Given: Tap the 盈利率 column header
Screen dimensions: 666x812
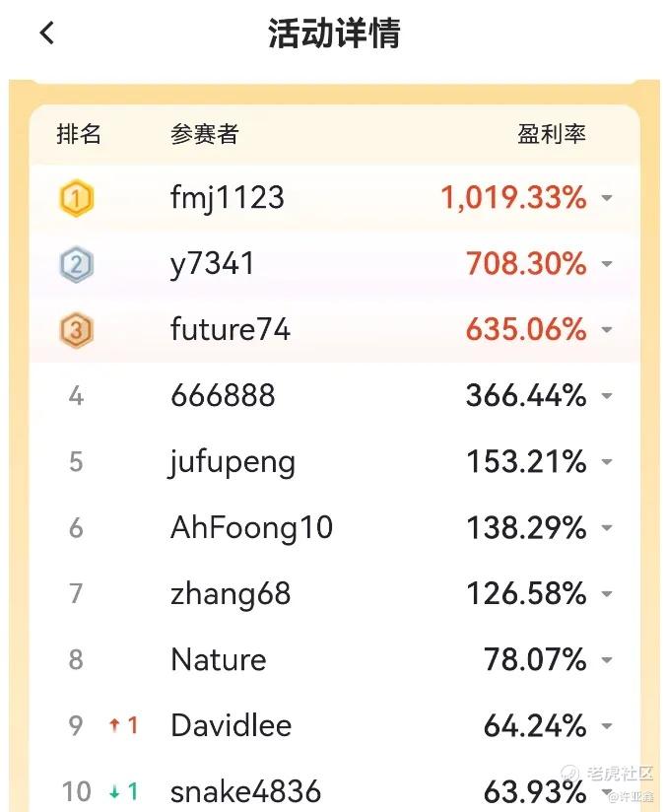Looking at the screenshot, I should point(552,134).
